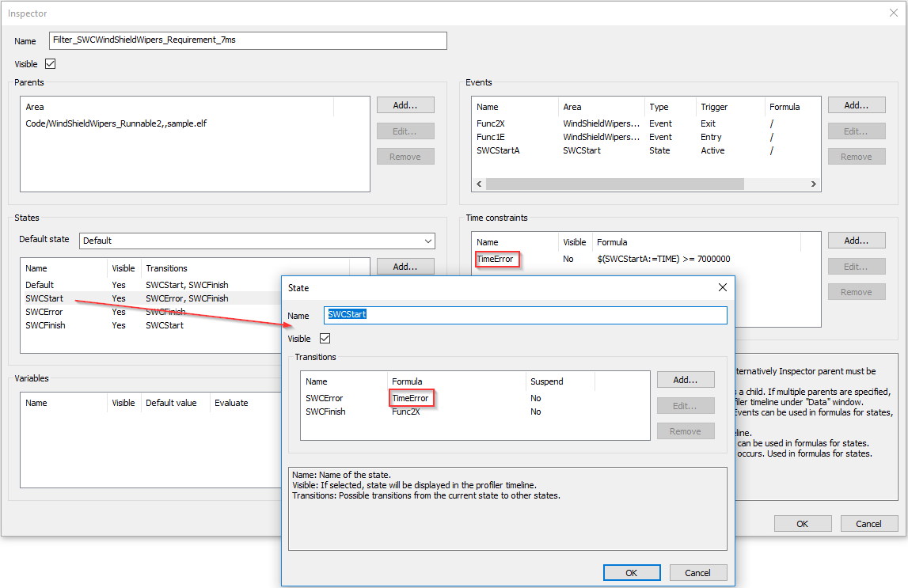908x588 pixels.
Task: Confirm State dialog with OK
Action: 631,573
